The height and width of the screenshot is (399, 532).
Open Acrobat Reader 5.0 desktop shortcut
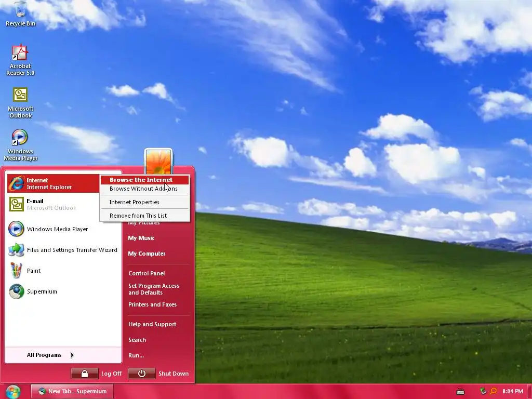[20, 60]
